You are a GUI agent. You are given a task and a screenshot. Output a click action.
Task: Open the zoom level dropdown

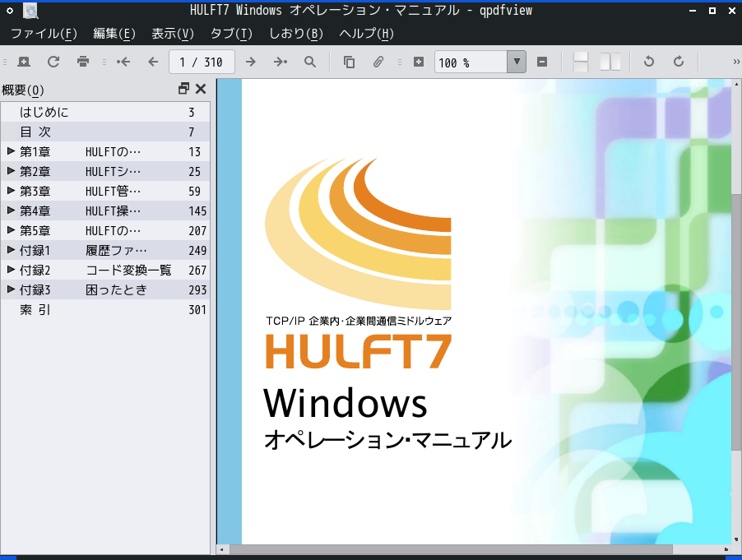click(517, 62)
